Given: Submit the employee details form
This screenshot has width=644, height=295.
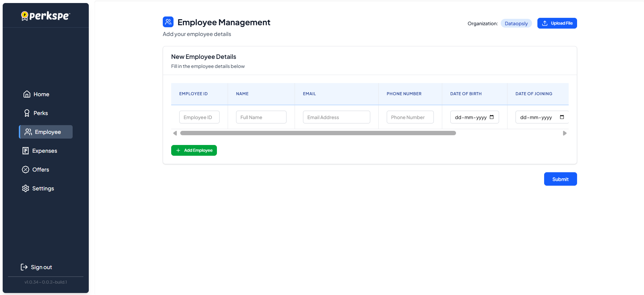Looking at the screenshot, I should pyautogui.click(x=560, y=179).
